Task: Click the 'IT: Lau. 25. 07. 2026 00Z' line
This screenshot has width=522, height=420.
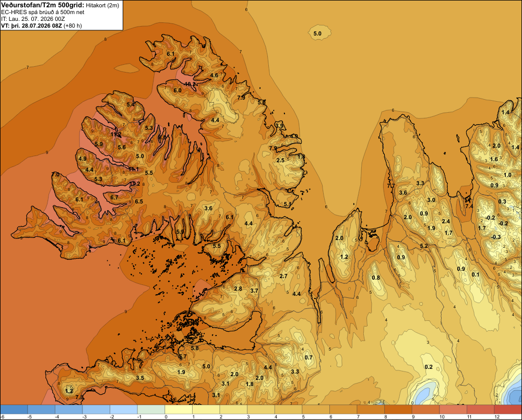Action: (33, 19)
